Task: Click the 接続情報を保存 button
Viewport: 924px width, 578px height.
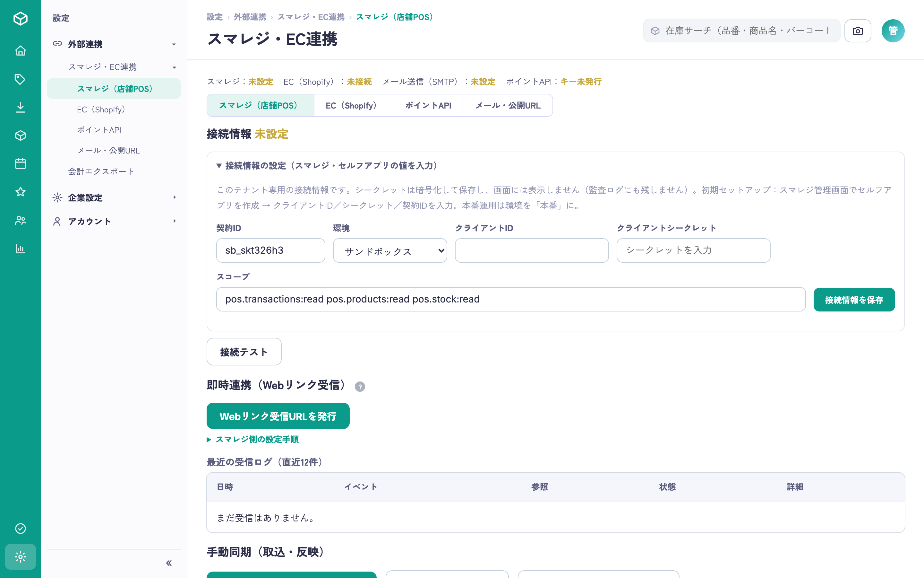Action: 854,300
